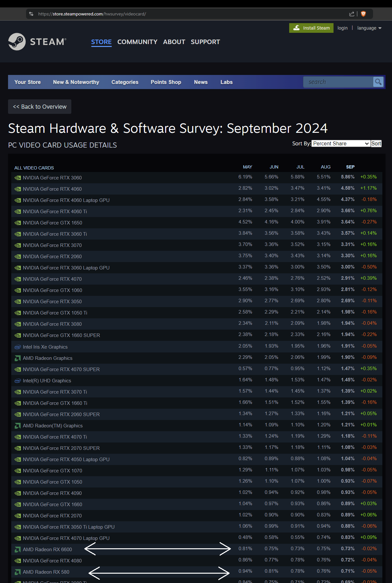Screen dimensions: 392x583
Task: Open the STORE menu
Action: click(101, 42)
